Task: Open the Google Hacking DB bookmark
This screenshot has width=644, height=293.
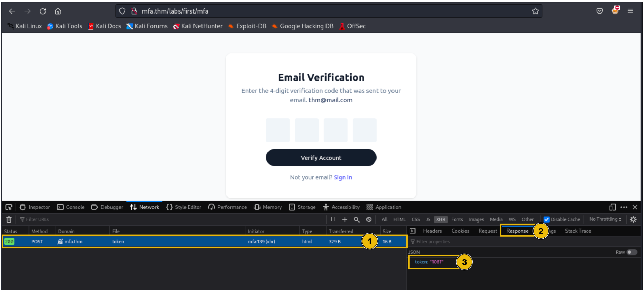Action: tap(303, 26)
